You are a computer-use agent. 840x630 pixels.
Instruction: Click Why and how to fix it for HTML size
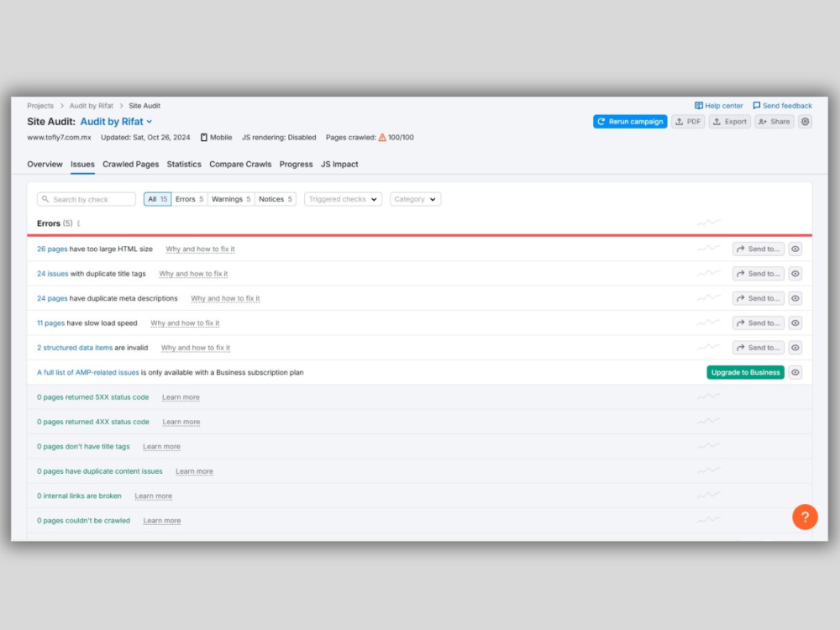[x=200, y=249]
